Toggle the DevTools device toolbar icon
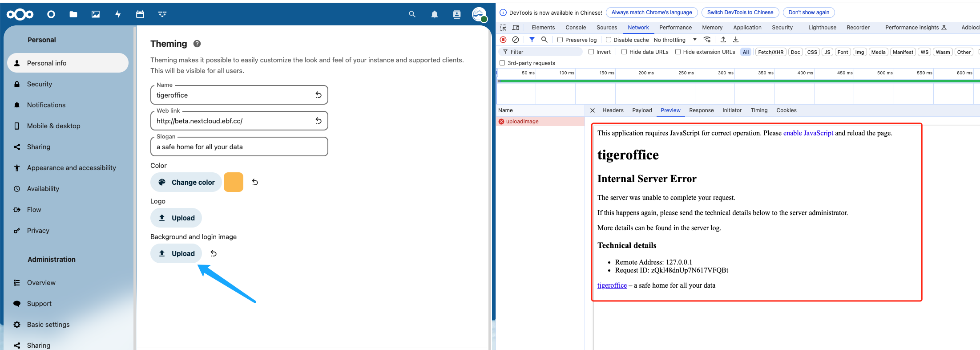 [516, 28]
